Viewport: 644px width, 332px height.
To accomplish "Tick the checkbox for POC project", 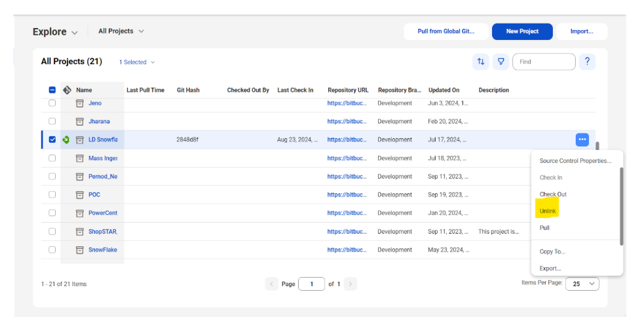I will point(52,194).
